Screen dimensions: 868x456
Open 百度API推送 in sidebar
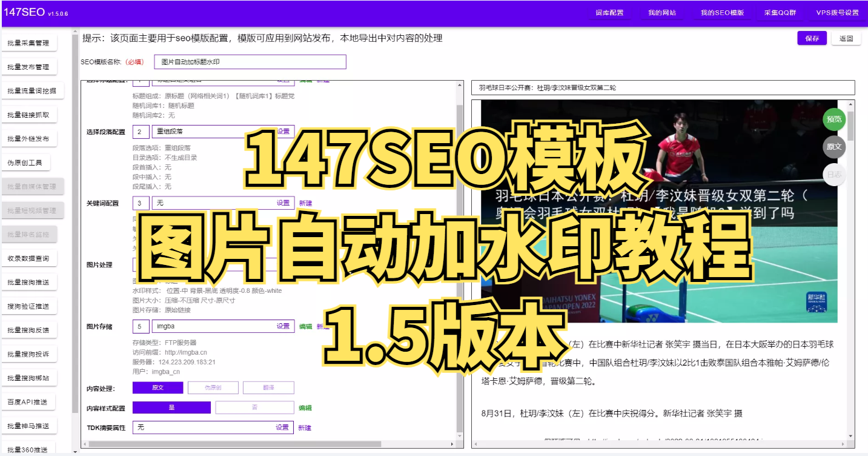(x=28, y=401)
